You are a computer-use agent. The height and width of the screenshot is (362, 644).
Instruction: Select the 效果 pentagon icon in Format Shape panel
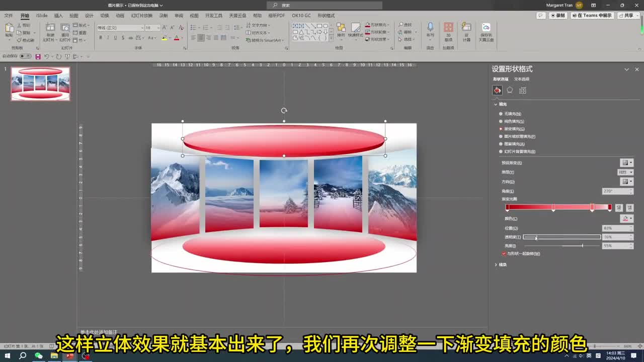click(x=510, y=90)
